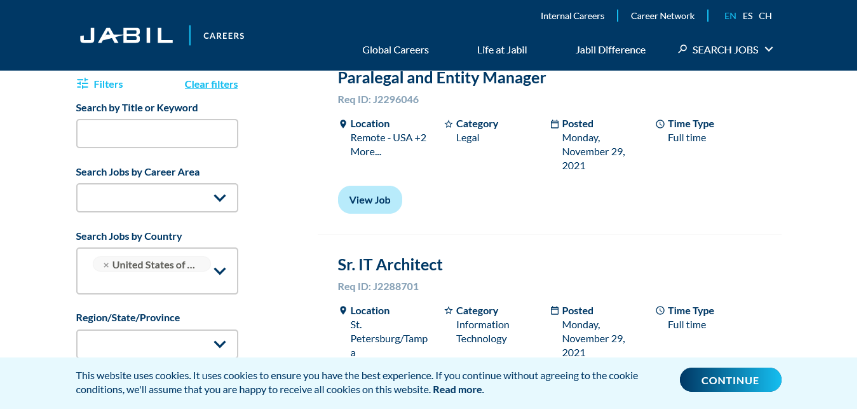Expand the SEARCH JOBS menu chevron
This screenshot has height=409, width=868.
pyautogui.click(x=769, y=49)
